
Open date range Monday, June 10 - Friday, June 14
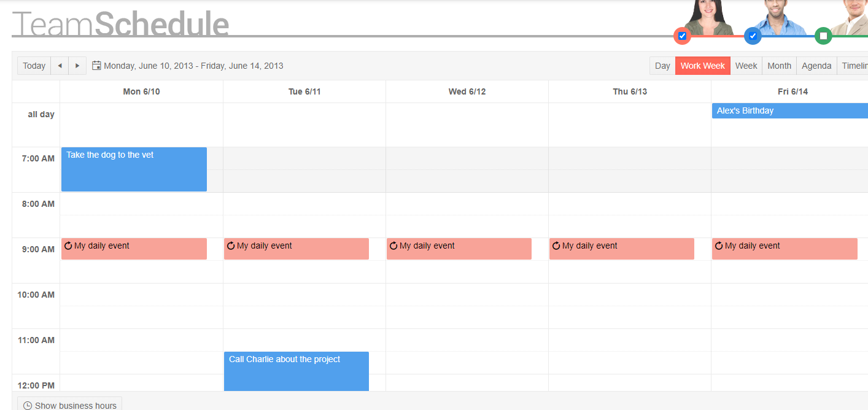(x=193, y=66)
